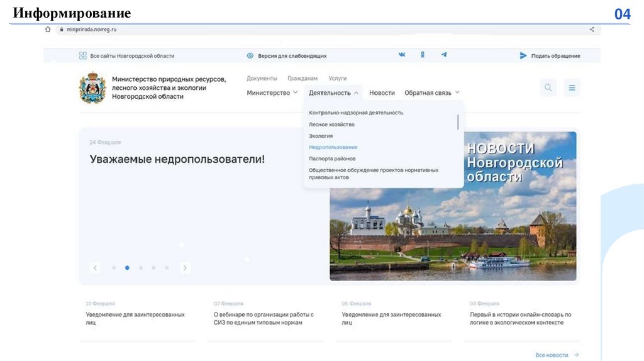Select the active second slider dot
This screenshot has width=644, height=361.
coord(127,268)
